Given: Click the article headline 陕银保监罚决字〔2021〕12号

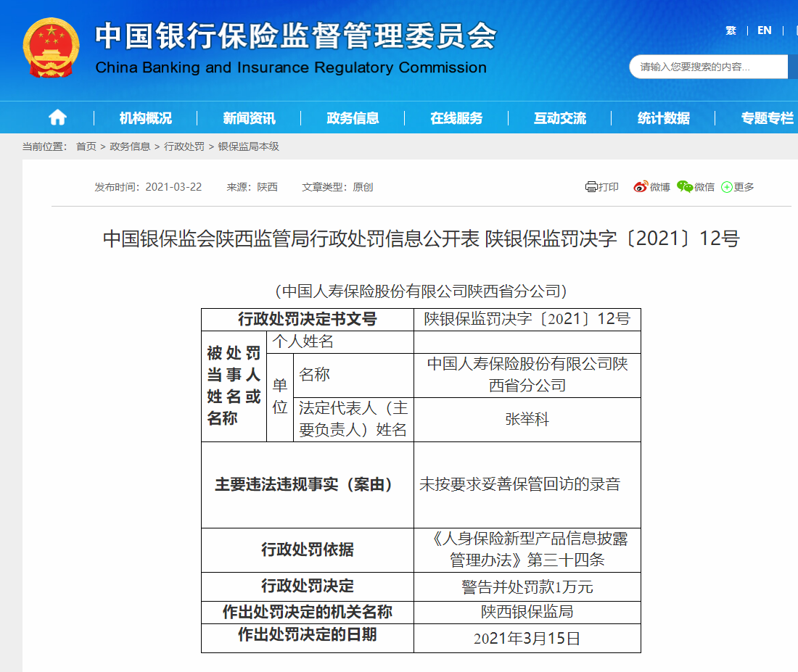Looking at the screenshot, I should (612, 238).
